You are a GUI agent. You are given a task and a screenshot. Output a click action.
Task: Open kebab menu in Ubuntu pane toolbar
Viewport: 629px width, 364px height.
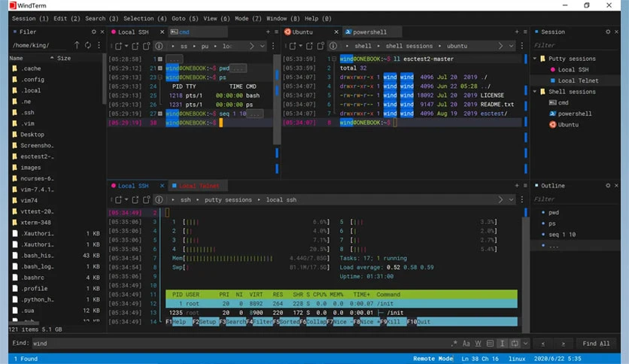point(522,46)
